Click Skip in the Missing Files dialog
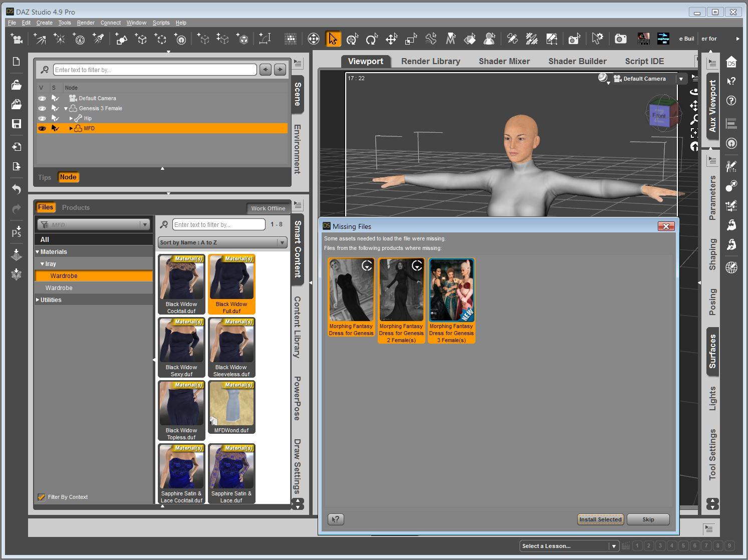 [x=648, y=519]
